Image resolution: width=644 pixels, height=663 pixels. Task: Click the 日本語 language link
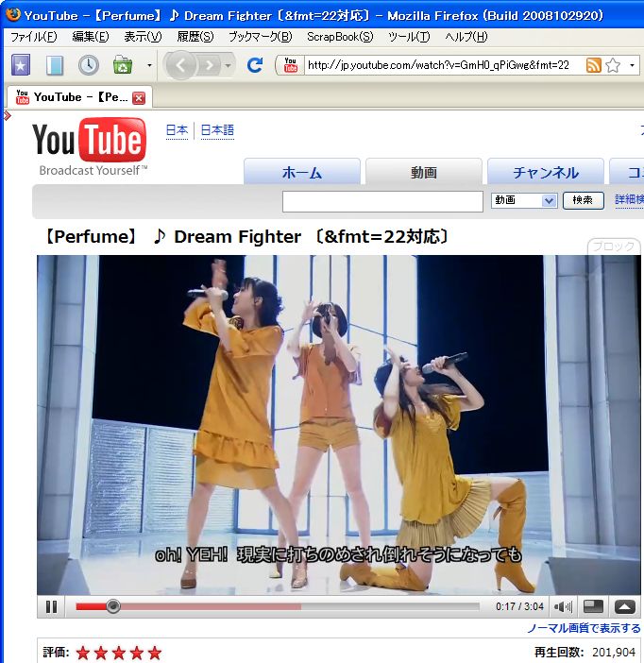pyautogui.click(x=217, y=130)
